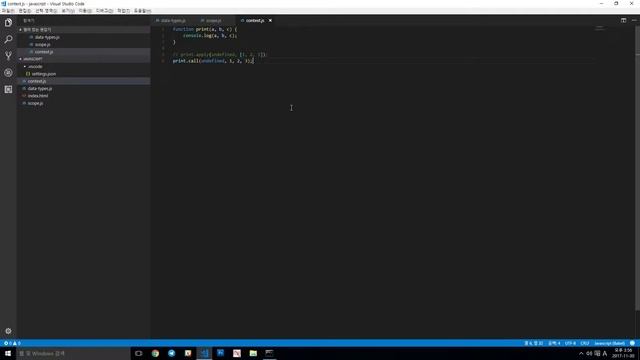Change the CRLF end of line

point(584,343)
